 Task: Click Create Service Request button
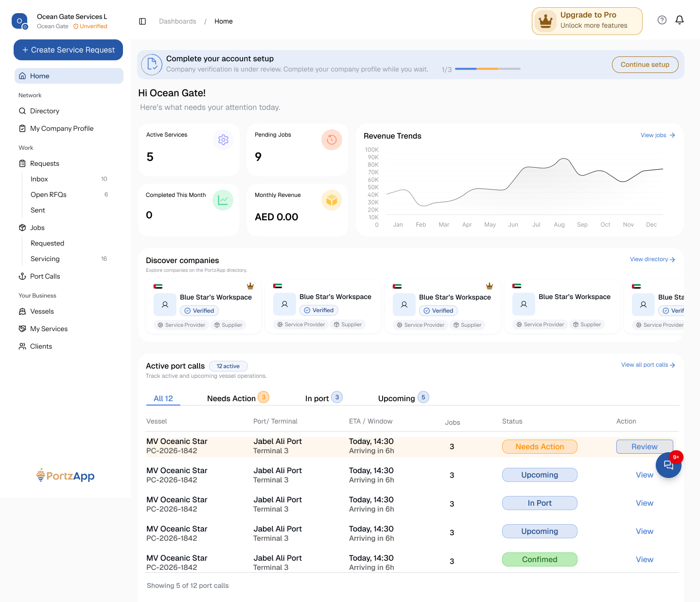point(68,50)
